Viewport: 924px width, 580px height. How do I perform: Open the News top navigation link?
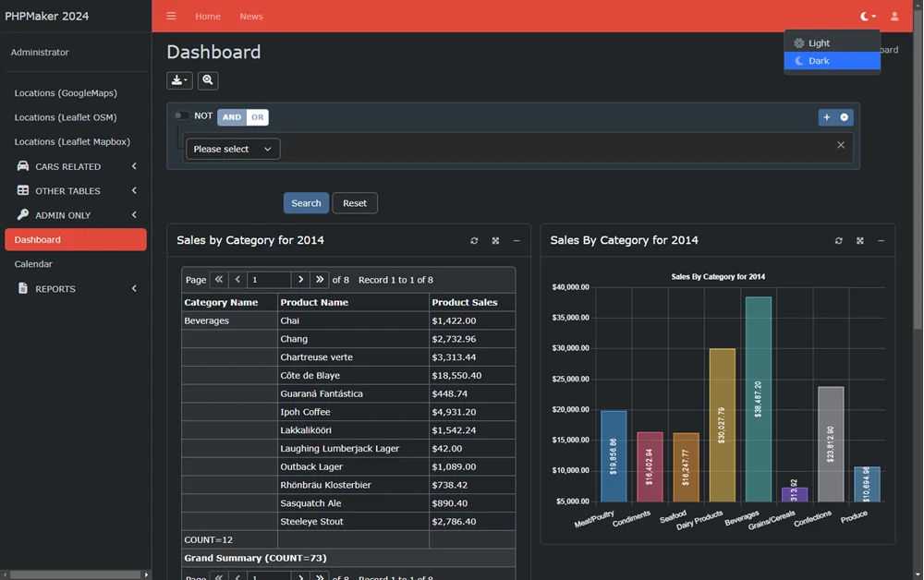[x=251, y=17]
